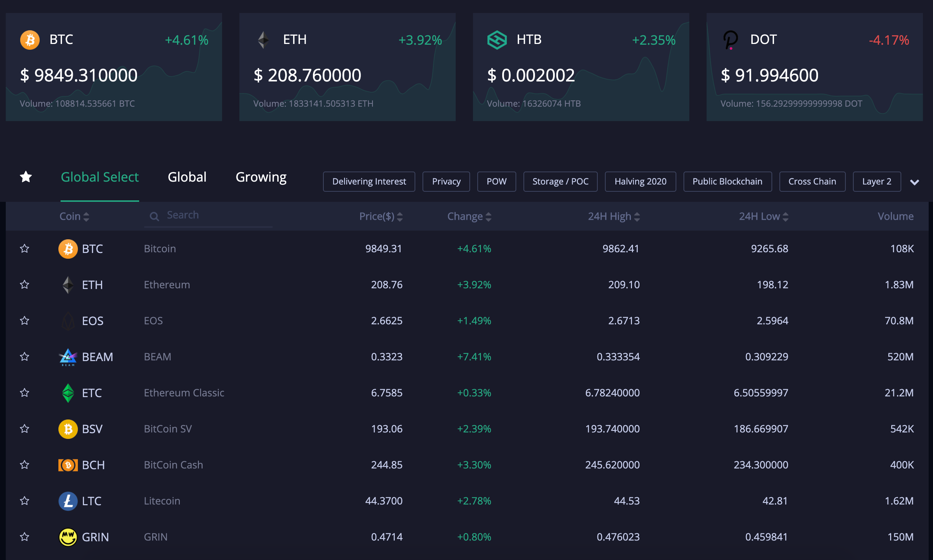Favorite BCH with its star toggle

tap(25, 465)
